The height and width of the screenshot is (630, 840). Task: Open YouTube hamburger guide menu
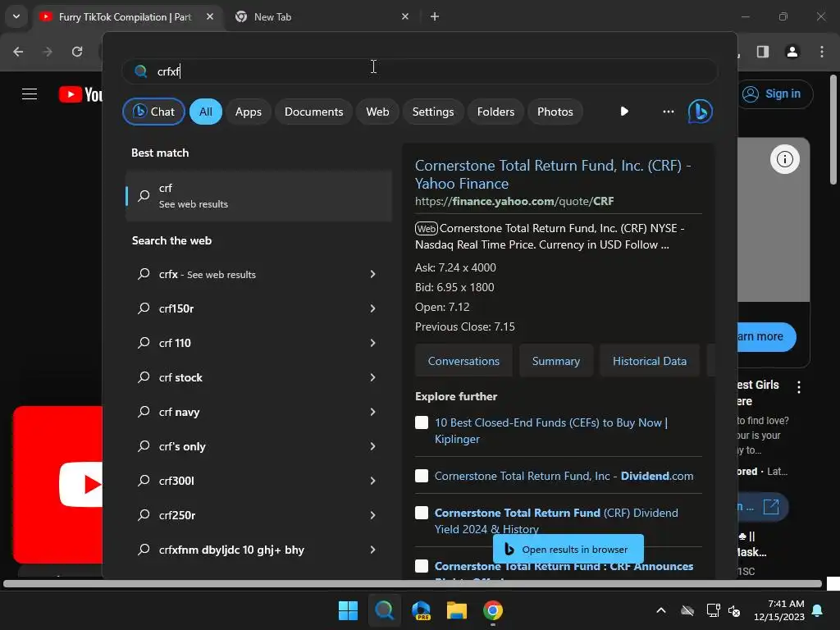point(30,94)
